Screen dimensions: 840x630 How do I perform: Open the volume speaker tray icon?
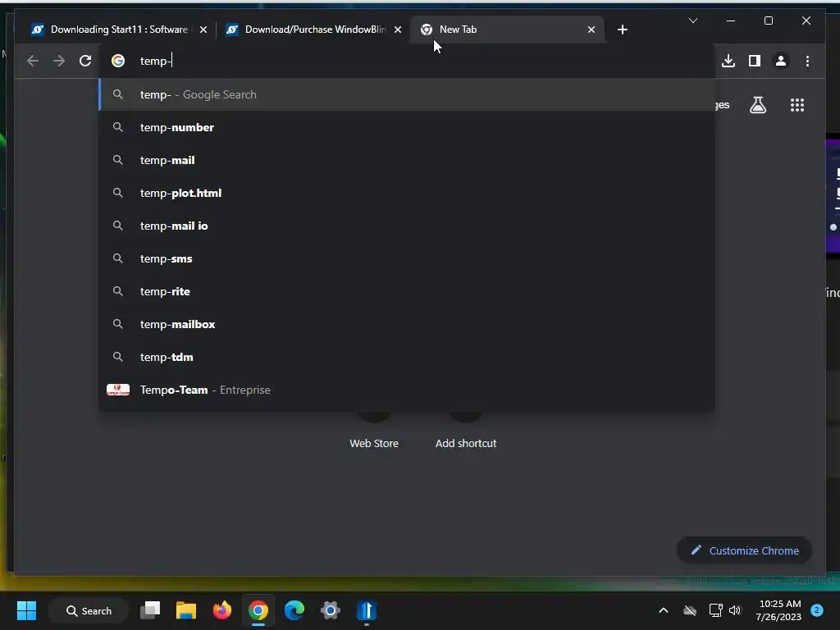point(735,610)
